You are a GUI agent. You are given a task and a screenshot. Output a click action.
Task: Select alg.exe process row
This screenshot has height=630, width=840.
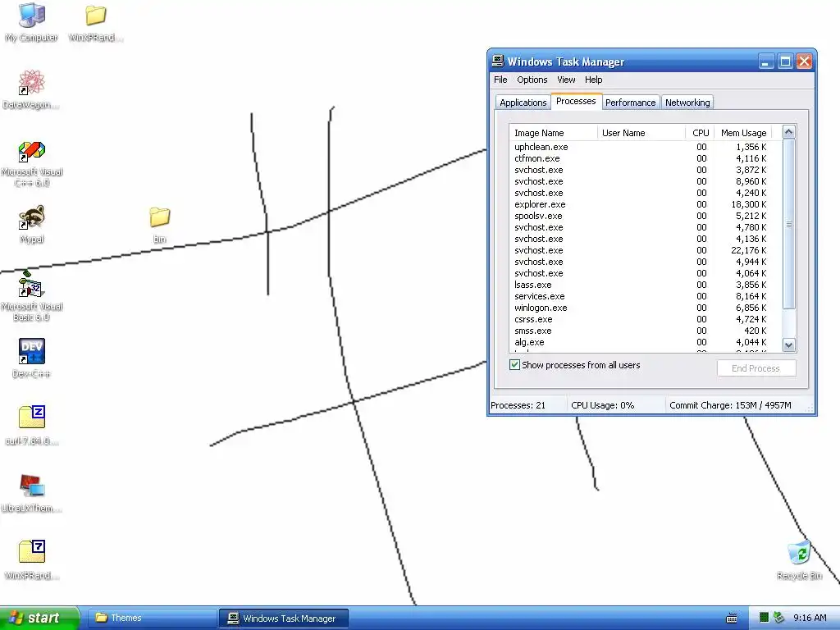(645, 342)
